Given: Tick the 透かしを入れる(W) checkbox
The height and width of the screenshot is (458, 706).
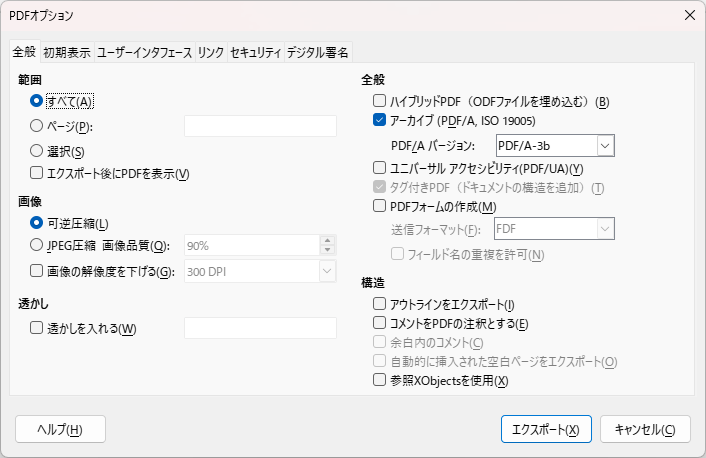Looking at the screenshot, I should coord(36,328).
